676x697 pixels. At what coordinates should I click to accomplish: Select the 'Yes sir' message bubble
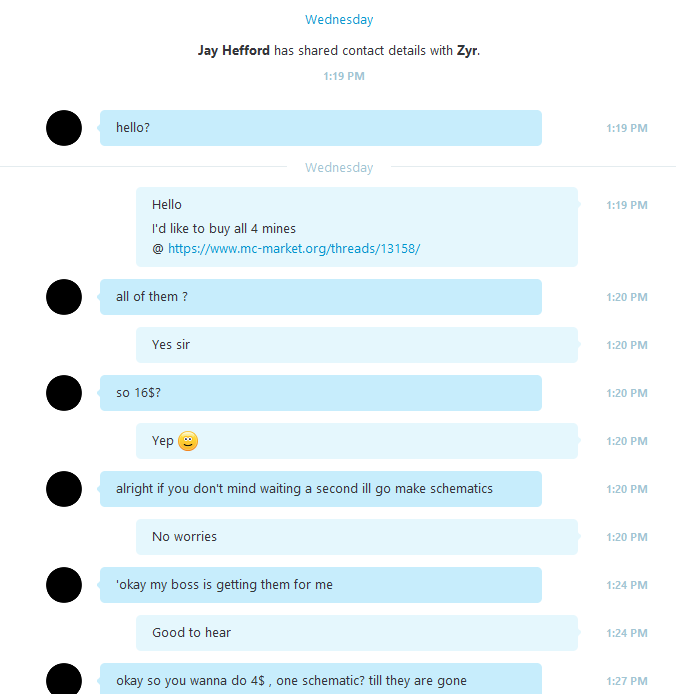(357, 345)
